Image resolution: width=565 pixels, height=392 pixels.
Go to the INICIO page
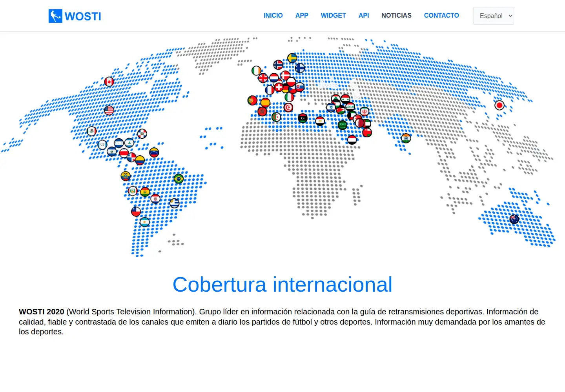(273, 15)
